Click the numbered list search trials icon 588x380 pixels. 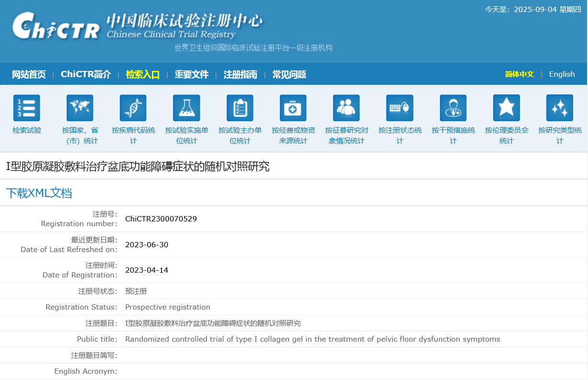(27, 108)
